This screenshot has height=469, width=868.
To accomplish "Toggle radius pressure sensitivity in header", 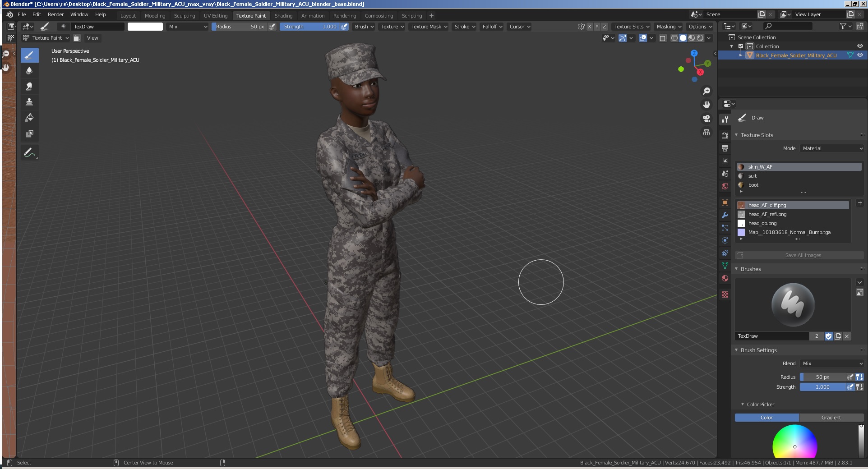I will tap(272, 27).
